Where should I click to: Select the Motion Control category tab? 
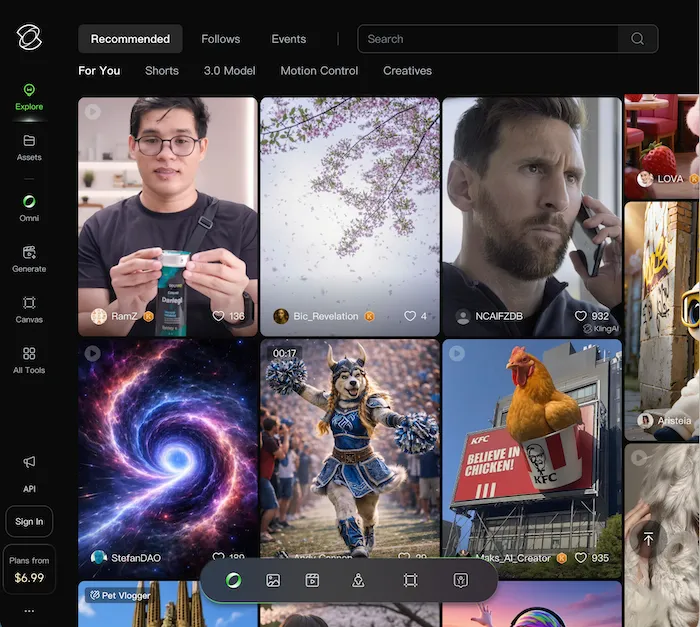[x=319, y=71]
